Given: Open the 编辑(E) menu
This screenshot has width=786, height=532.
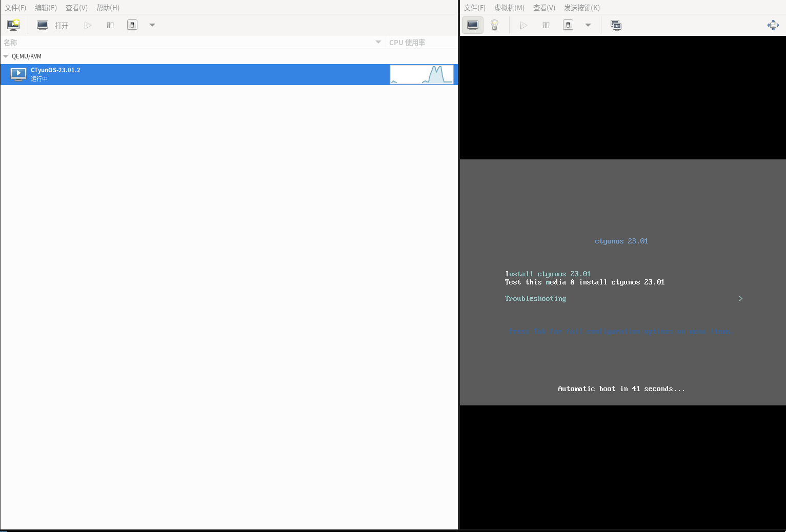Looking at the screenshot, I should point(46,8).
